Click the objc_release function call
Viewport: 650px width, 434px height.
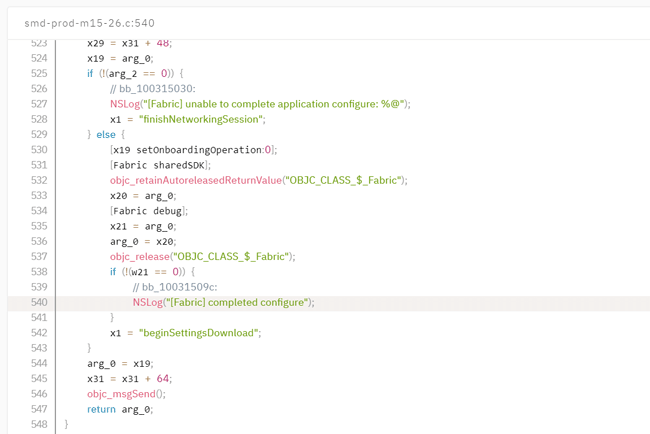pyautogui.click(x=203, y=257)
